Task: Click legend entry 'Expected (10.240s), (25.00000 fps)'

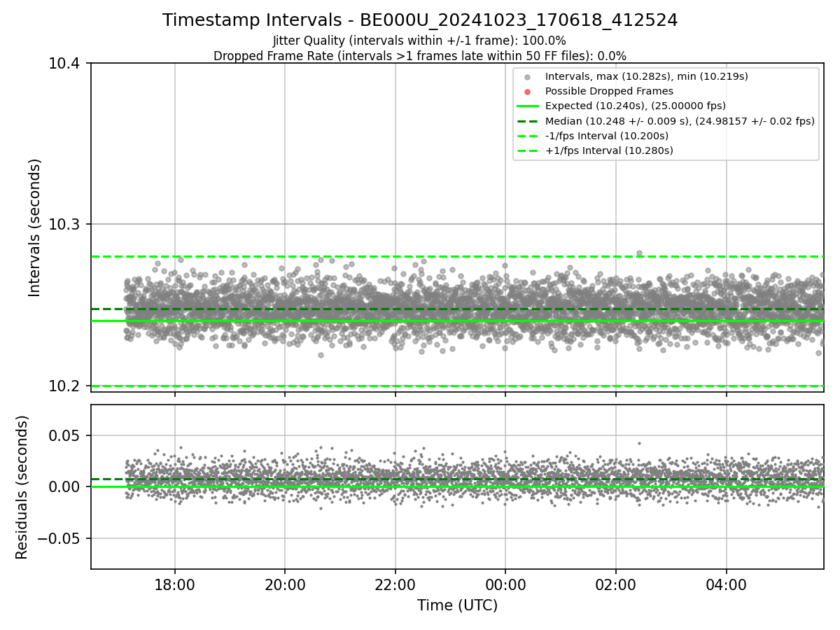Action: pos(635,106)
